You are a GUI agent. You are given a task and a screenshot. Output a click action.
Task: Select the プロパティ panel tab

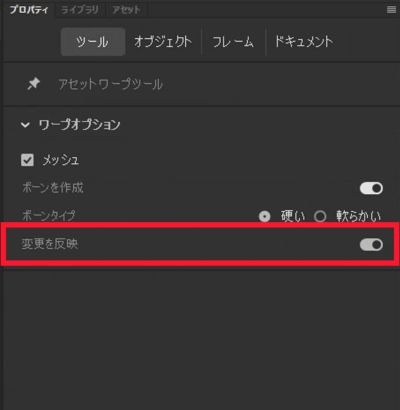pos(29,10)
